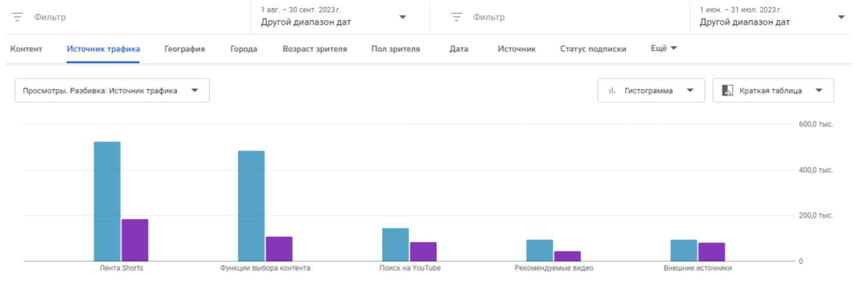This screenshot has width=868, height=287.
Task: Expand the Ещё tabs menu
Action: click(x=663, y=49)
